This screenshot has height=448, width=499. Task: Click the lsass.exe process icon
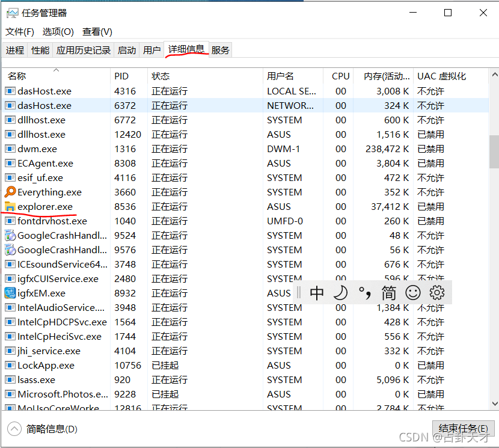click(x=10, y=379)
